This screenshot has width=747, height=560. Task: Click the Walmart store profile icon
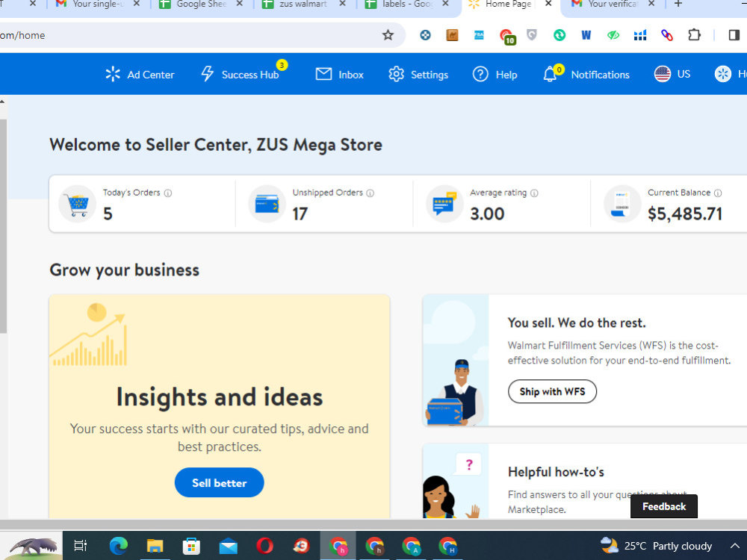point(722,74)
